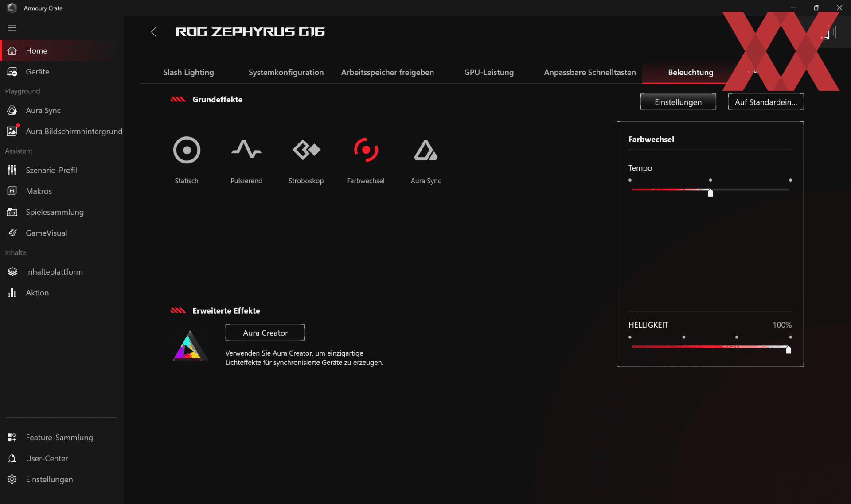Select the Farbwechsel lighting effect
The height and width of the screenshot is (504, 851).
pyautogui.click(x=366, y=160)
